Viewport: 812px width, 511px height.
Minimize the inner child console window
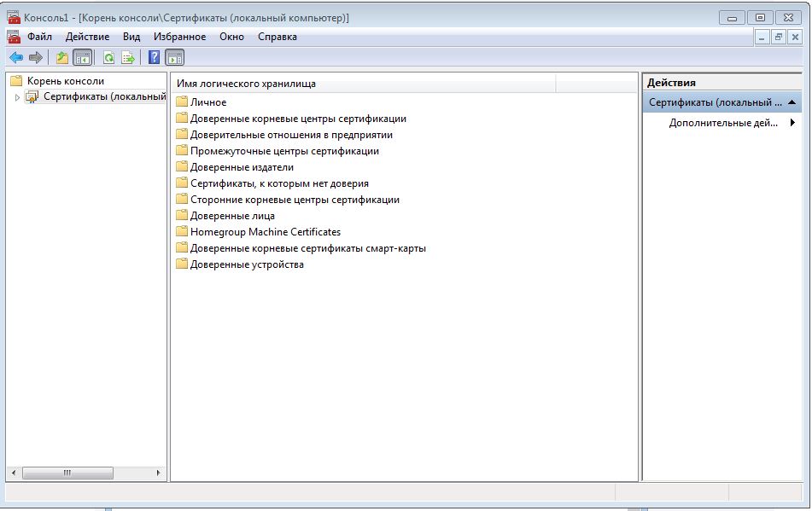coord(762,37)
